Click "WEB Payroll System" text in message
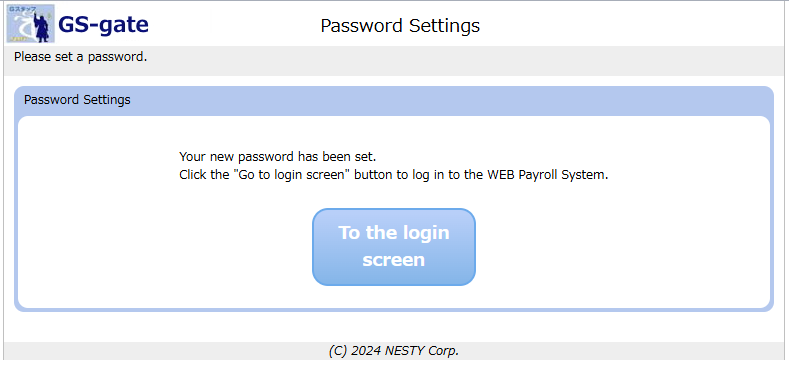Viewport: 789px width, 387px height. tap(547, 176)
